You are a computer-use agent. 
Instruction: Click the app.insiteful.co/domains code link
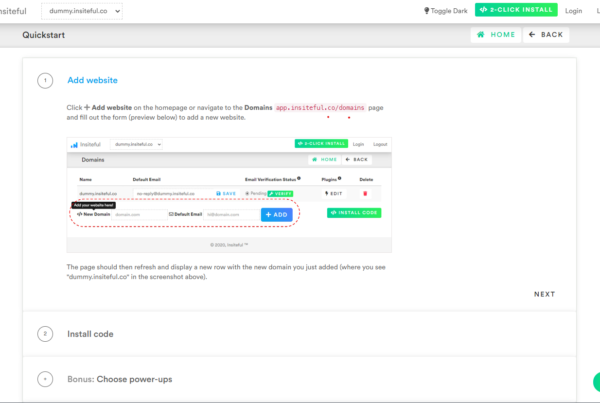pos(320,108)
